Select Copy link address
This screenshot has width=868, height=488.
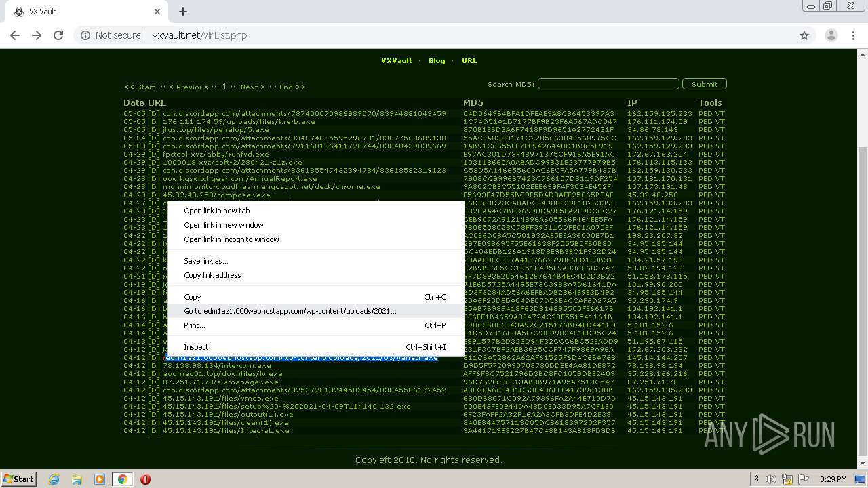[315, 275]
